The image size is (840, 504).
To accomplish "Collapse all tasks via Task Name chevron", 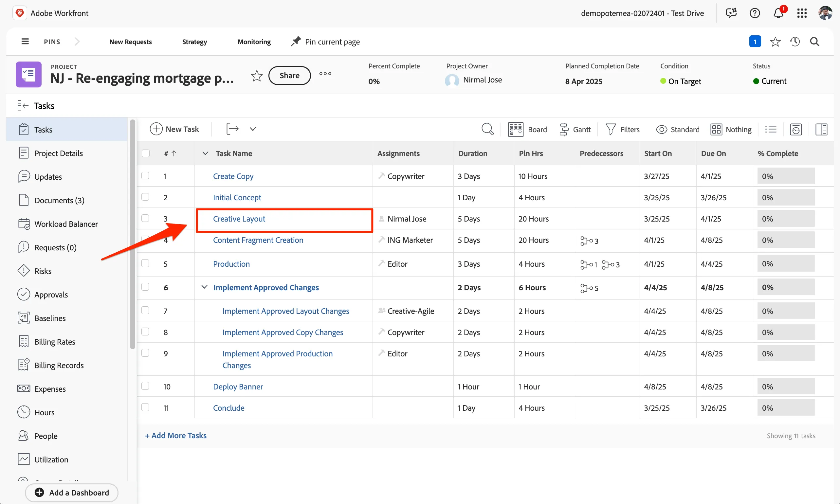I will coord(205,153).
